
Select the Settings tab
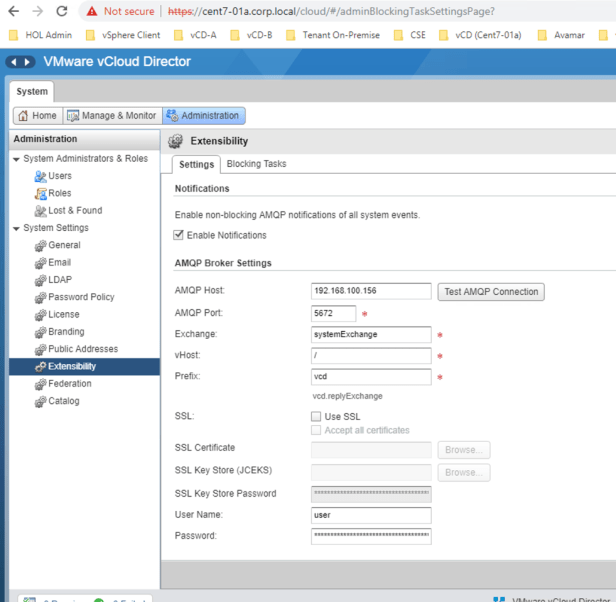196,164
